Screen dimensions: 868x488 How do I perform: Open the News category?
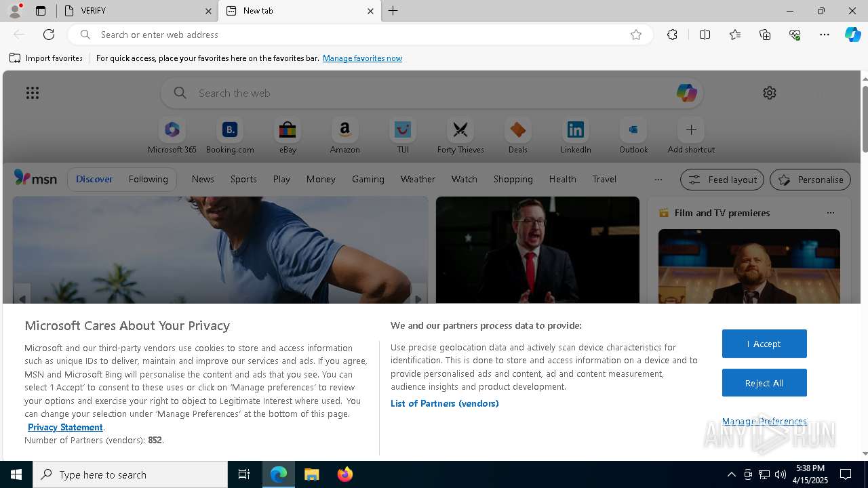(x=203, y=179)
